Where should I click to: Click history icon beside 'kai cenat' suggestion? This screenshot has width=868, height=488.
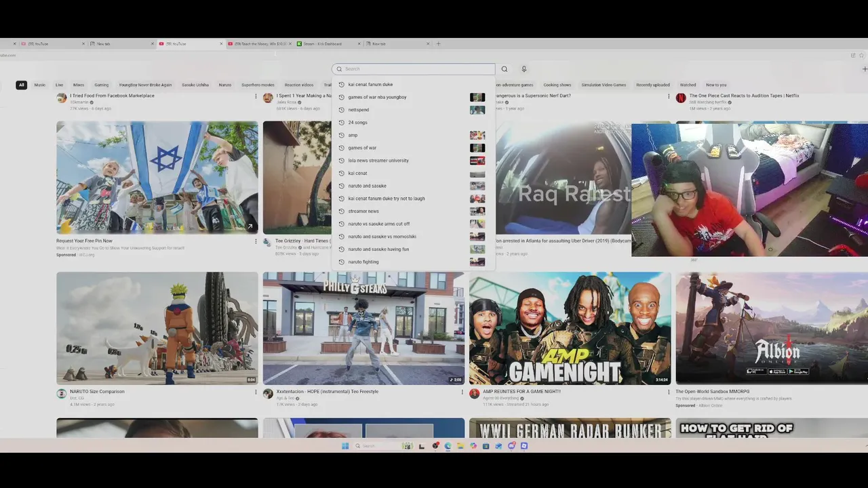click(x=342, y=174)
